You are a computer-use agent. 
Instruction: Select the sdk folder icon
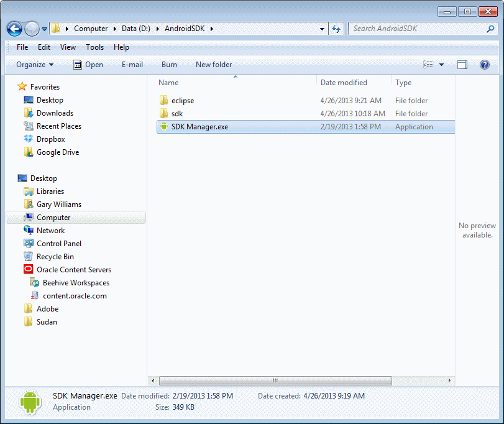[163, 114]
